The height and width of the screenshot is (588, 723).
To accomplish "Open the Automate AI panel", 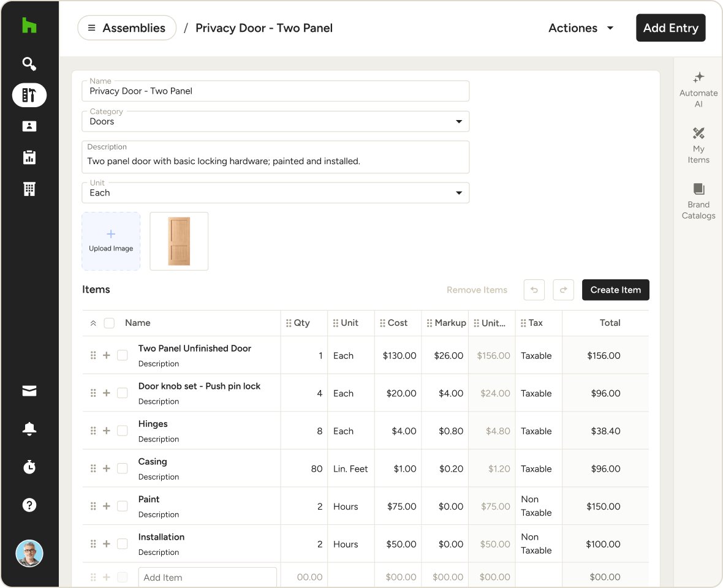I will 698,89.
